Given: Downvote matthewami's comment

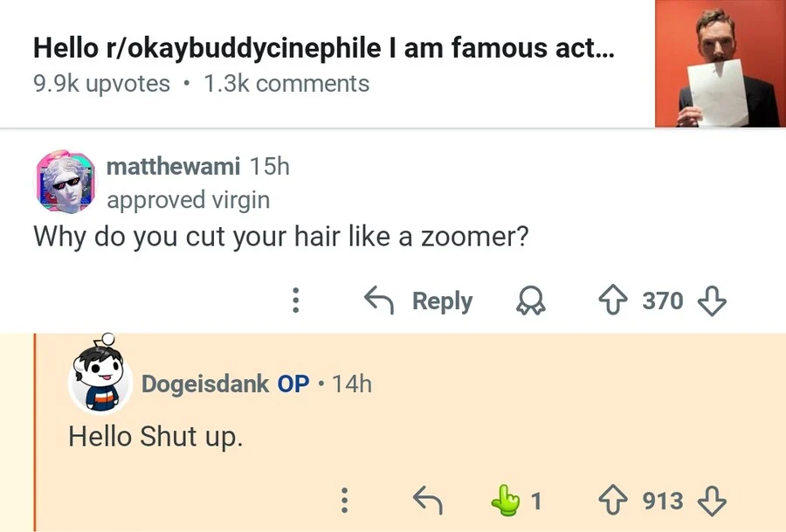Looking at the screenshot, I should (714, 301).
